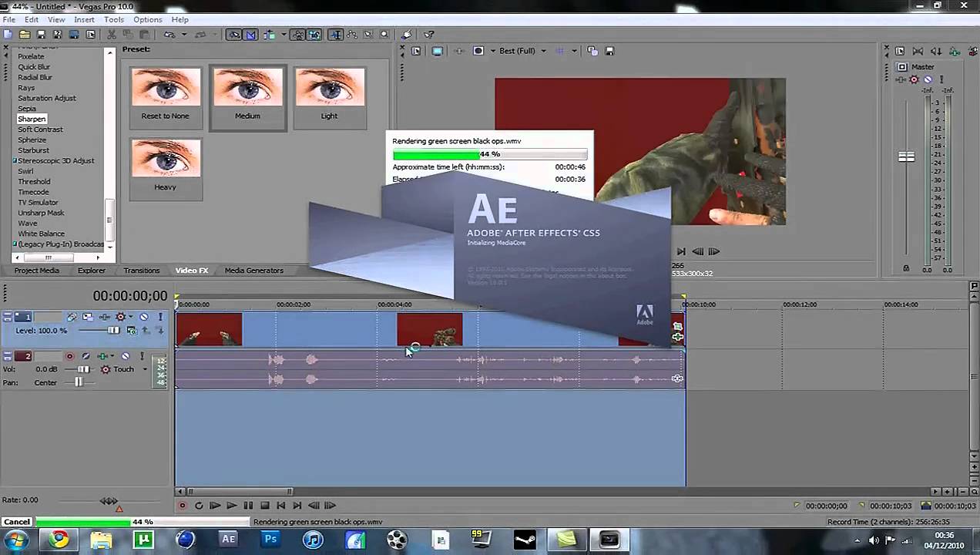
Task: Click track 1 Track FX icon
Action: pyautogui.click(x=104, y=317)
